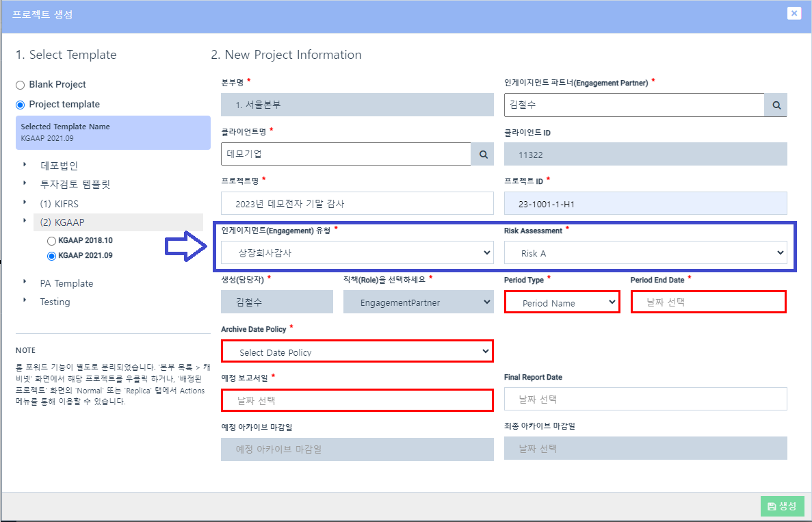The image size is (812, 522).
Task: Click the 생성 button to create the project
Action: coord(783,506)
